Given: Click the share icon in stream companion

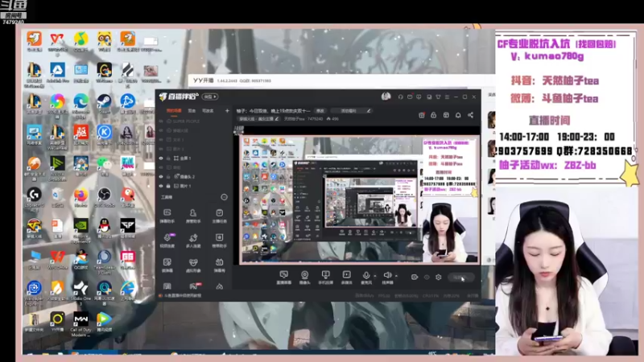Looking at the screenshot, I should pyautogui.click(x=470, y=115).
